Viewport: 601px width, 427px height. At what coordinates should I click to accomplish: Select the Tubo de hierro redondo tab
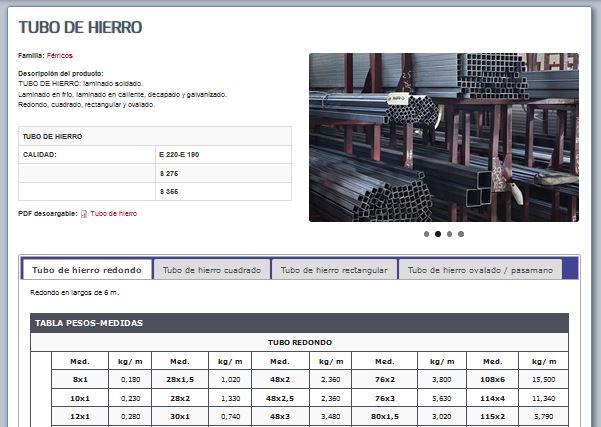(87, 270)
